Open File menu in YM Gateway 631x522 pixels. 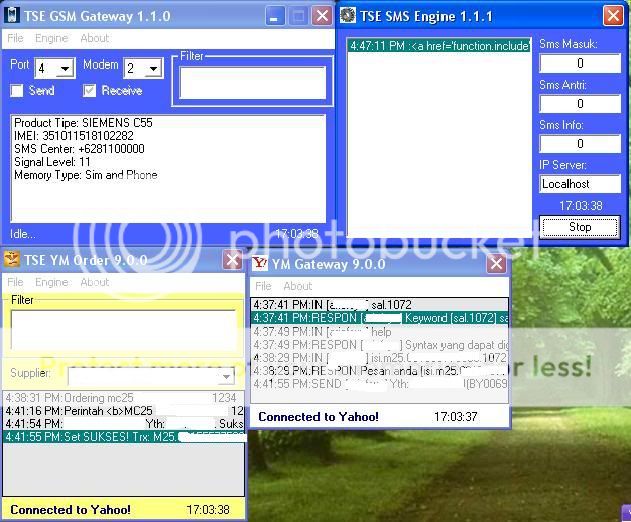click(263, 286)
